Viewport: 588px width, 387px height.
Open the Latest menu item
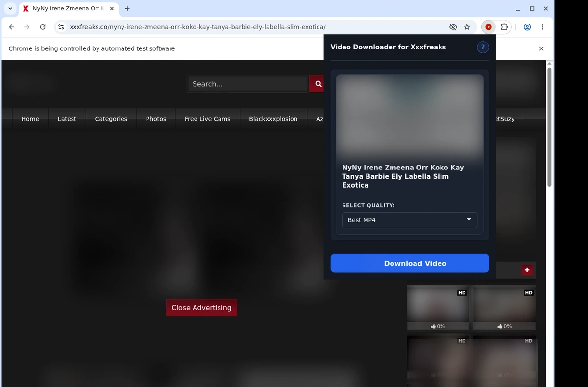click(67, 119)
